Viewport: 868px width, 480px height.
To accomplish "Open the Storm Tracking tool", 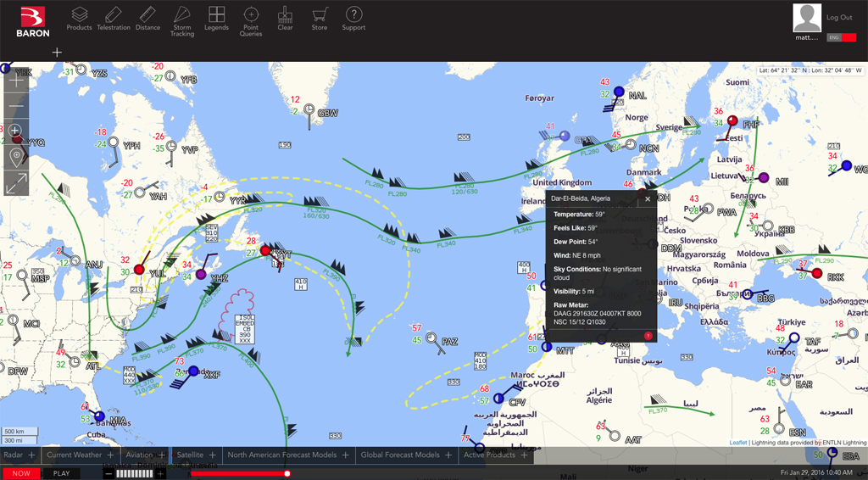I will click(x=182, y=21).
